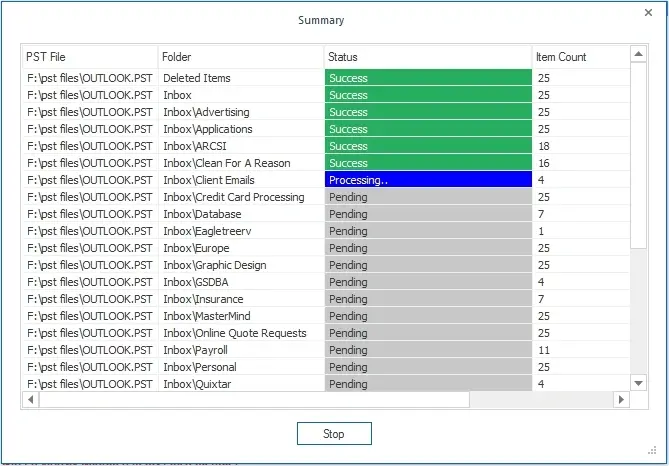Click item count 11 for Inbox\Payroll
The height and width of the screenshot is (466, 669).
[581, 350]
